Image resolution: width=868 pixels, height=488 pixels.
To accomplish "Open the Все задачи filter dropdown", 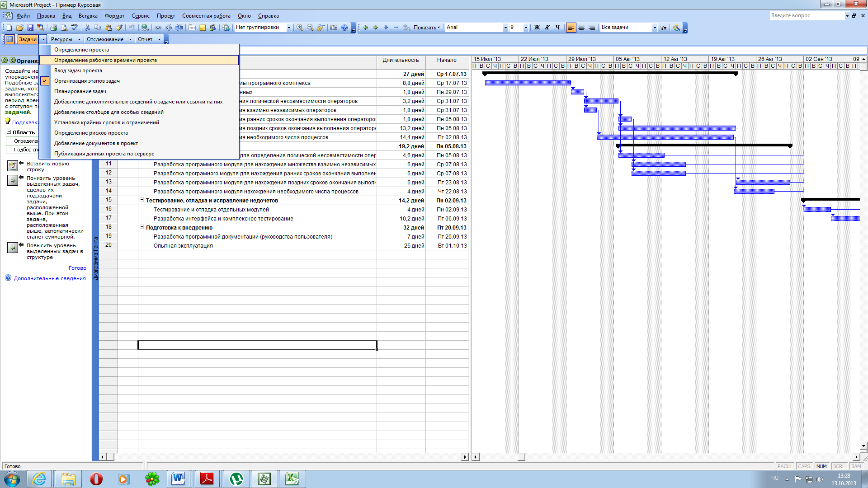I will click(654, 28).
